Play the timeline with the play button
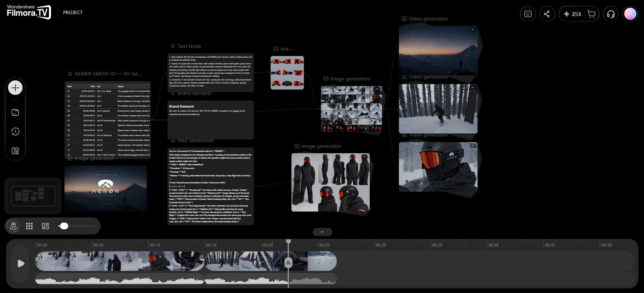Image resolution: width=644 pixels, height=293 pixels. [x=21, y=263]
